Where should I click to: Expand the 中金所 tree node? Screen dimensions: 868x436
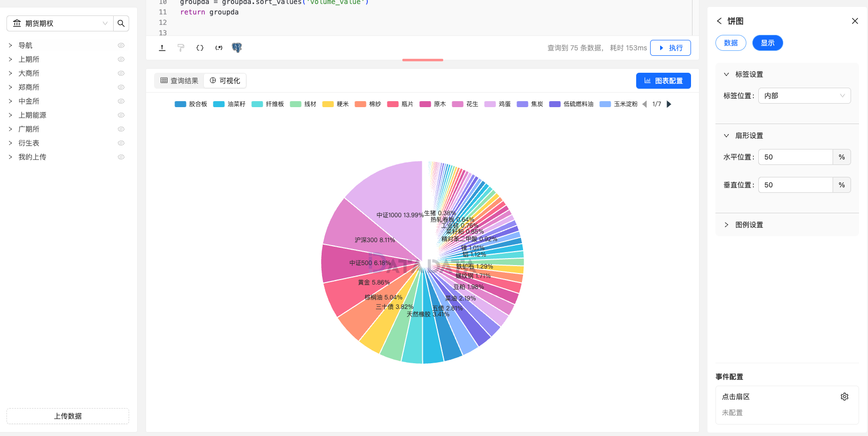click(x=10, y=101)
